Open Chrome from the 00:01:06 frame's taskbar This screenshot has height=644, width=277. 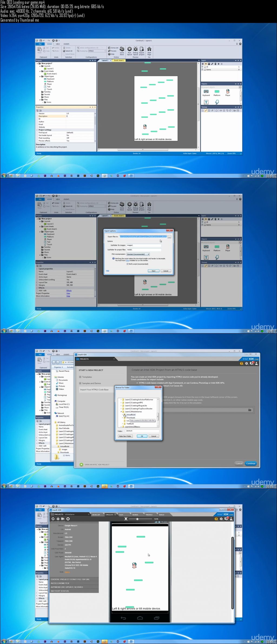coord(11,176)
